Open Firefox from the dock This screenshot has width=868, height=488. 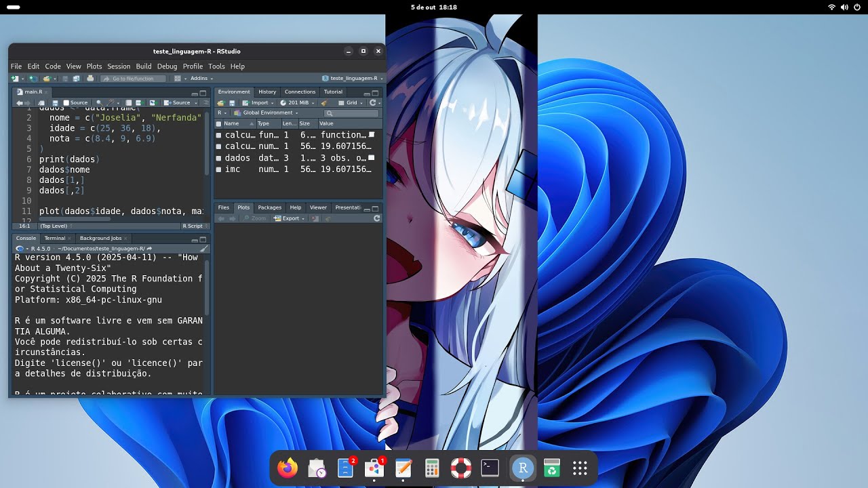pyautogui.click(x=288, y=468)
